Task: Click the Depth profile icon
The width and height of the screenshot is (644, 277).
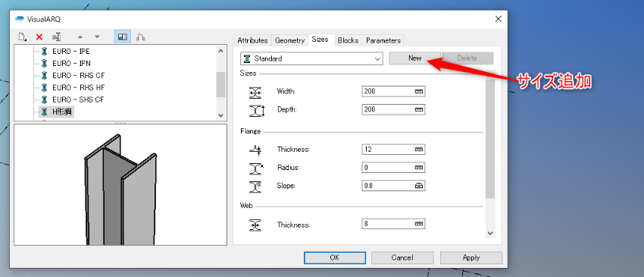Action: (x=257, y=111)
